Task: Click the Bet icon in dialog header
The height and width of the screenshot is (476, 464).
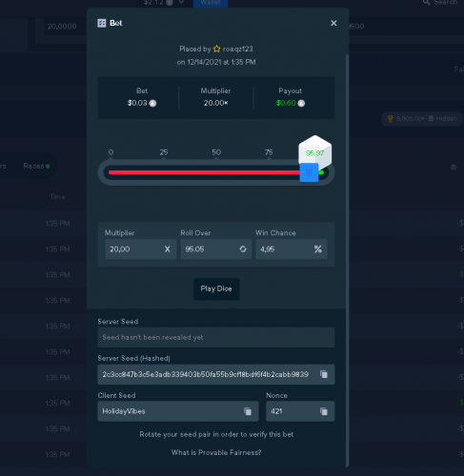Action: tap(102, 23)
